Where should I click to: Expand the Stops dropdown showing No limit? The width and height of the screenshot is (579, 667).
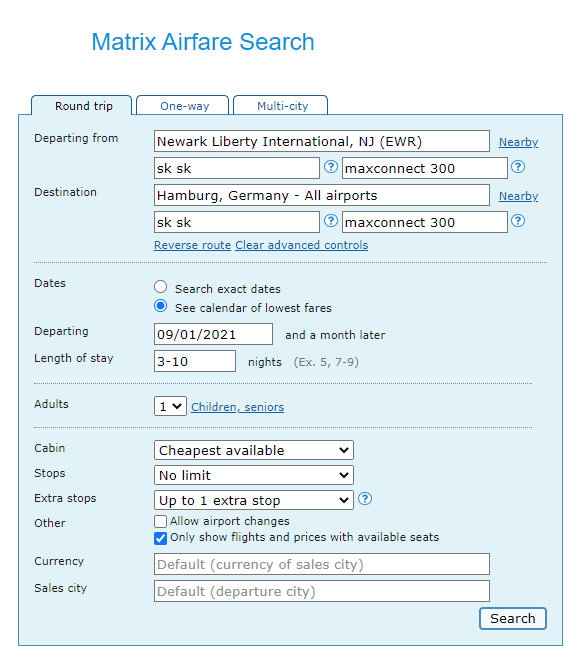tap(254, 475)
